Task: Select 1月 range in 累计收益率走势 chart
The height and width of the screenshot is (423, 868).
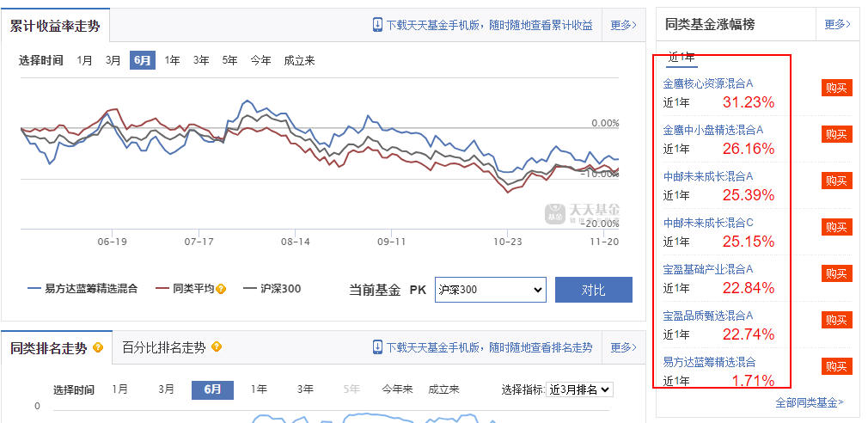Action: tap(85, 60)
